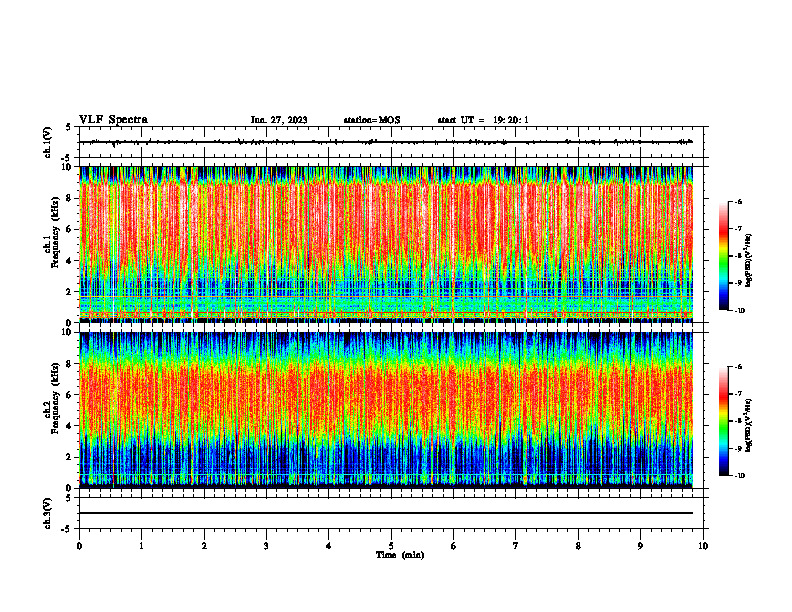Click the ch.1 spectrogram color scale bar
The height and width of the screenshot is (612, 792).
click(x=723, y=256)
